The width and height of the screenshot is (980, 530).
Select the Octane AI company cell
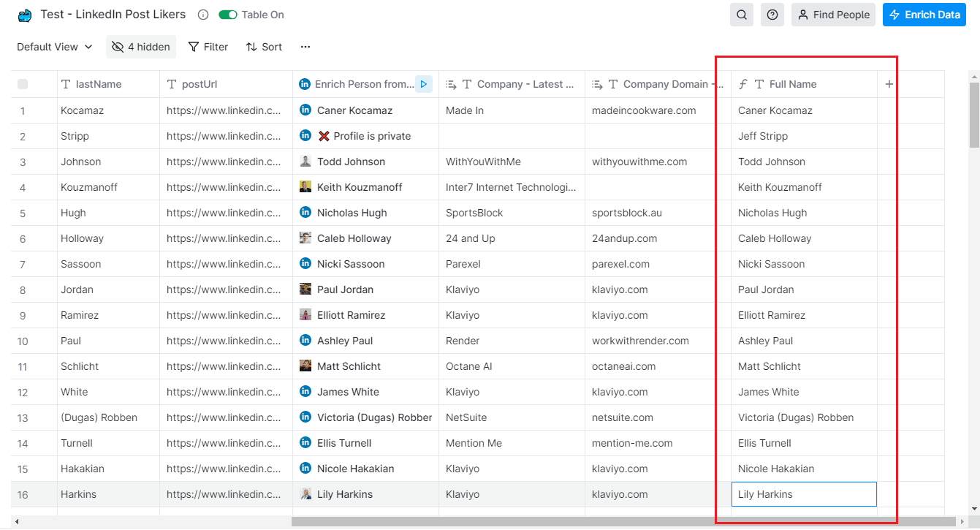512,366
